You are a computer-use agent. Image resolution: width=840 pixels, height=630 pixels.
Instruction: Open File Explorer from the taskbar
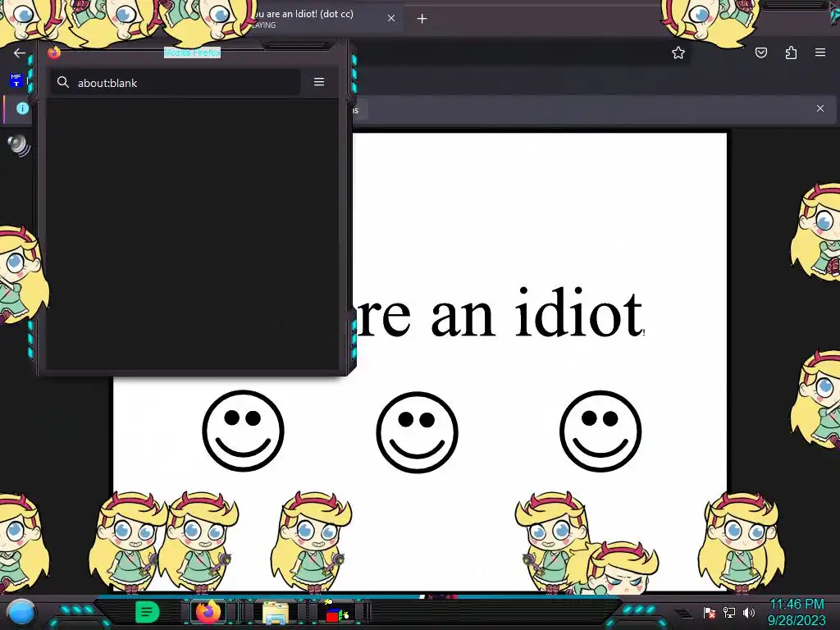click(276, 612)
